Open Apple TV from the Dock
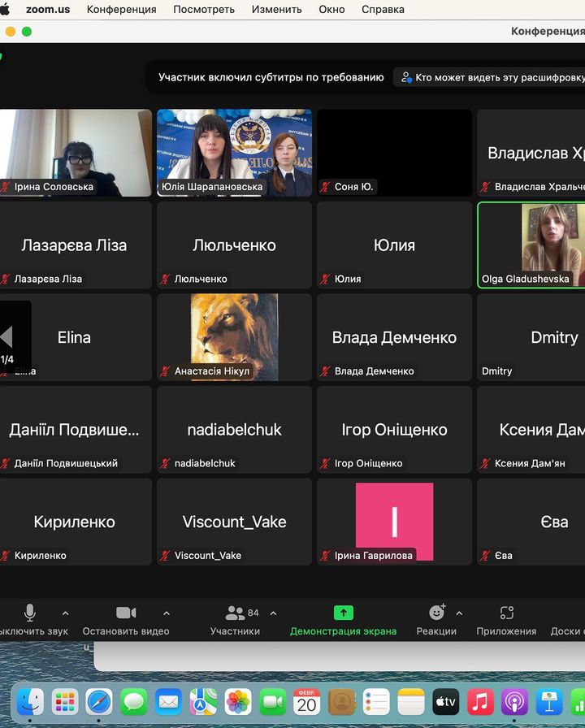 tap(446, 701)
